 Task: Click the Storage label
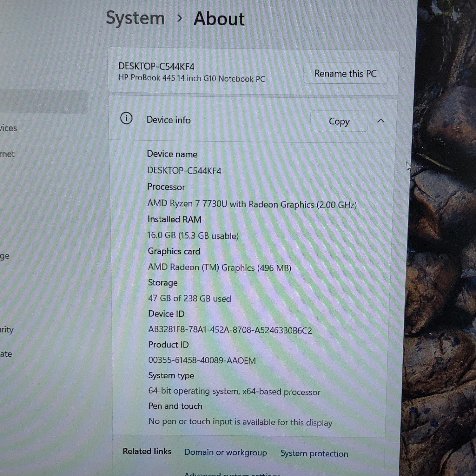(x=163, y=283)
